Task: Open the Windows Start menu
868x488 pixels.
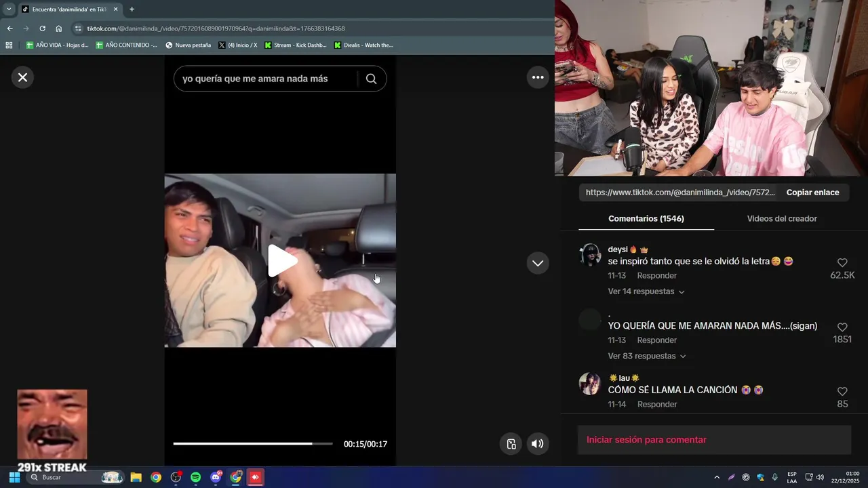Action: (x=14, y=477)
